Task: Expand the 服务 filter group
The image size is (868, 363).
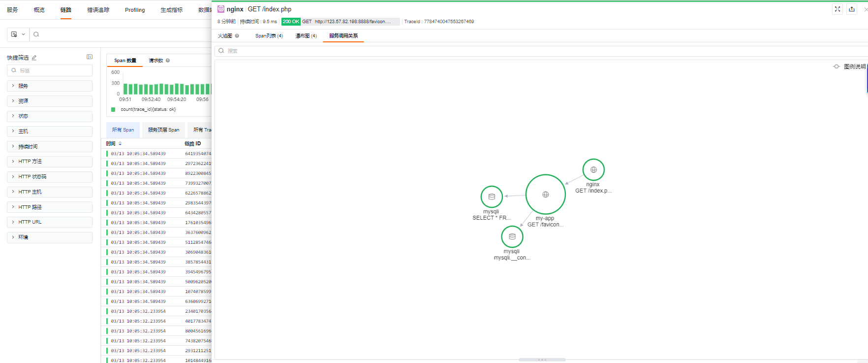Action: coord(50,86)
